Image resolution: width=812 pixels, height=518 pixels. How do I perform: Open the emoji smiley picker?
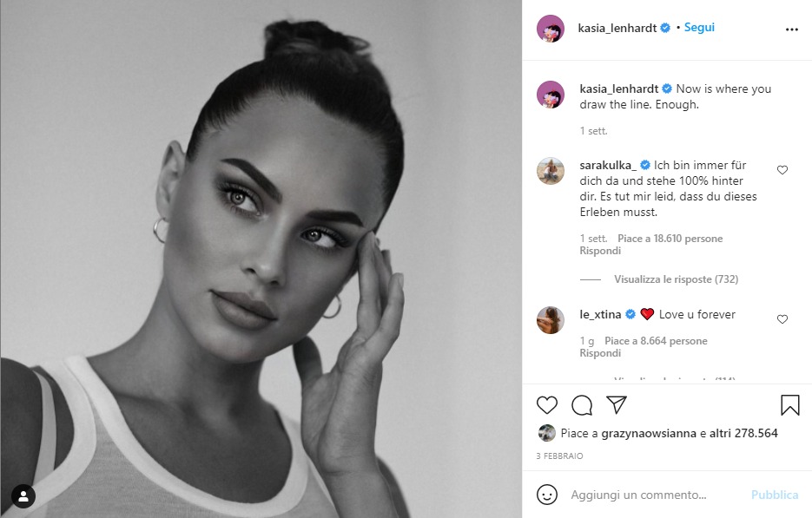[547, 495]
